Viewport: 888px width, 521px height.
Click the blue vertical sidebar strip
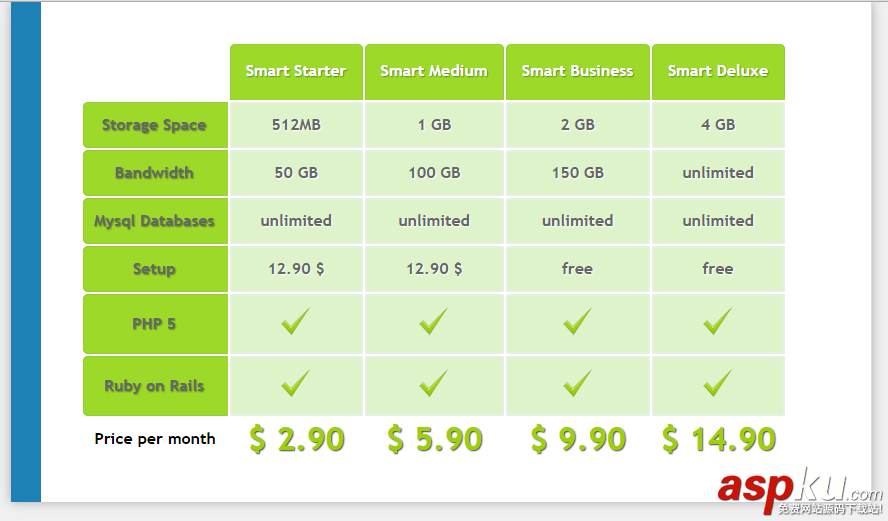point(26,250)
